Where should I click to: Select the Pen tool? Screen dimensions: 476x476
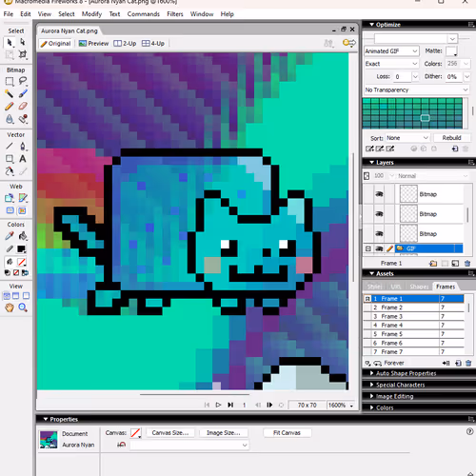pos(23,147)
